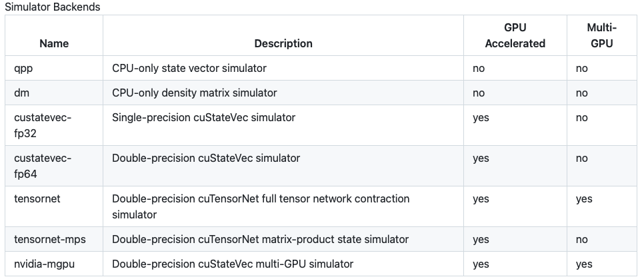Select the qpp backend name cell
644x279 pixels.
pyautogui.click(x=54, y=68)
